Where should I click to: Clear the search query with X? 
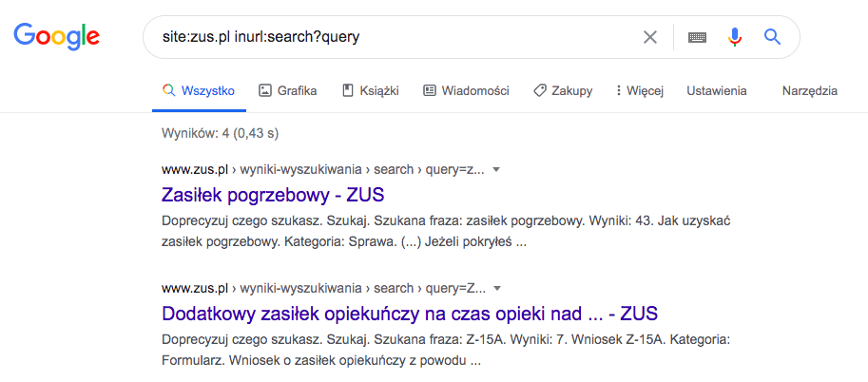point(650,38)
